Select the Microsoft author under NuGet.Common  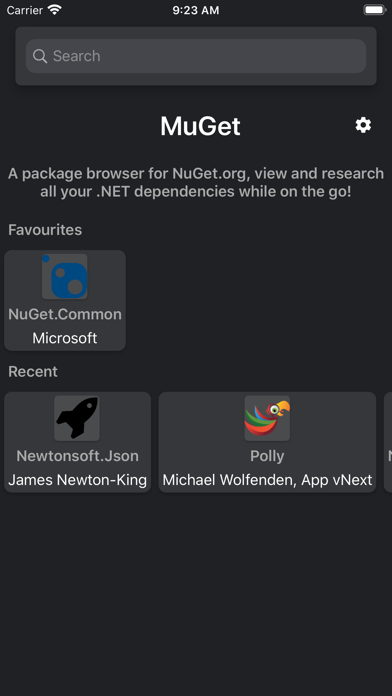pyautogui.click(x=65, y=338)
